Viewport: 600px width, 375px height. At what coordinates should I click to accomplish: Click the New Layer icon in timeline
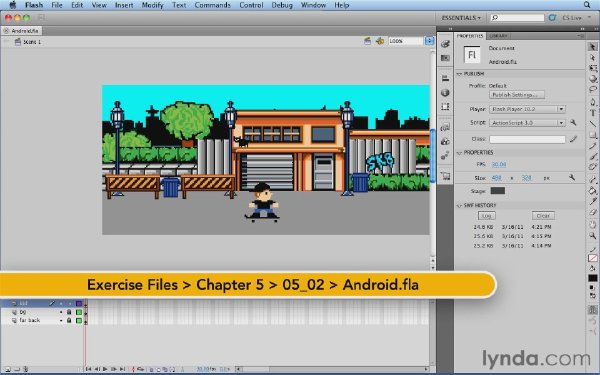click(x=8, y=369)
